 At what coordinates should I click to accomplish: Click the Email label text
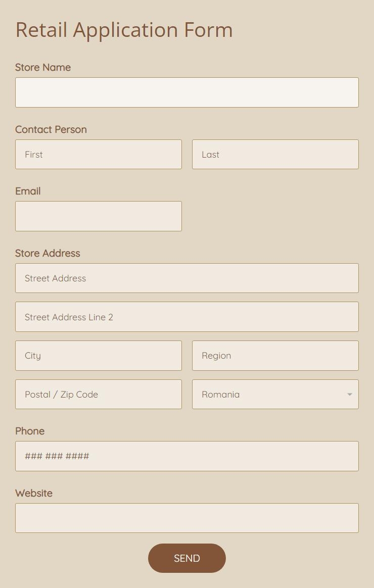pos(28,191)
